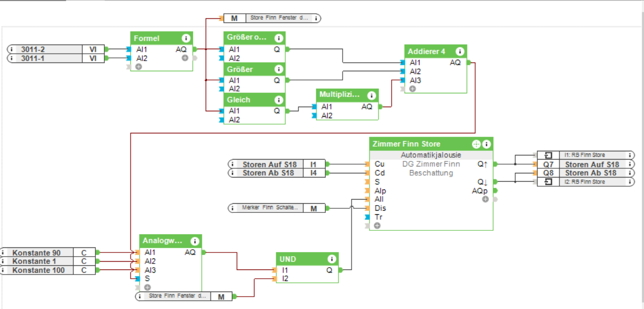Open info icon of Analogw... block
The image size is (644, 309).
(x=195, y=241)
